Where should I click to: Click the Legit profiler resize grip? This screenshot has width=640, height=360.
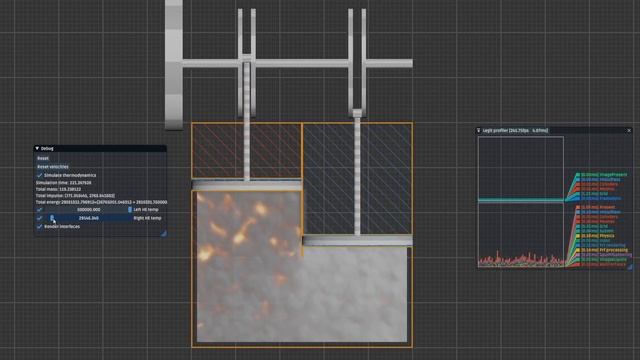[630, 267]
